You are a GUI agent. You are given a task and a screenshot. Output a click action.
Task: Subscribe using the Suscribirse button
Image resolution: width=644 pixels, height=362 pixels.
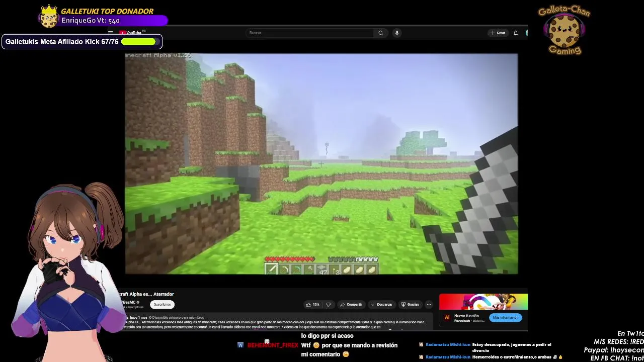coord(162,304)
